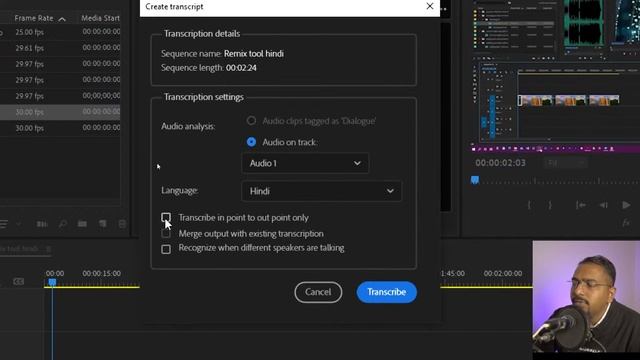Click the blue playhead in program monitor scrubber
640x360 pixels.
pyautogui.click(x=475, y=180)
